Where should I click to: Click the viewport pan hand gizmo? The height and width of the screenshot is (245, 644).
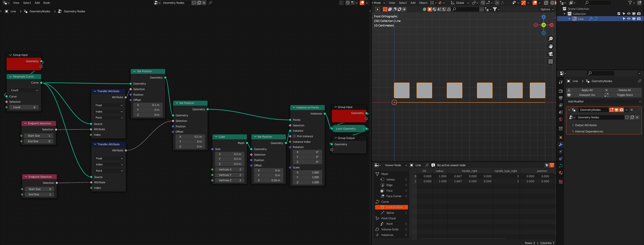click(x=550, y=46)
